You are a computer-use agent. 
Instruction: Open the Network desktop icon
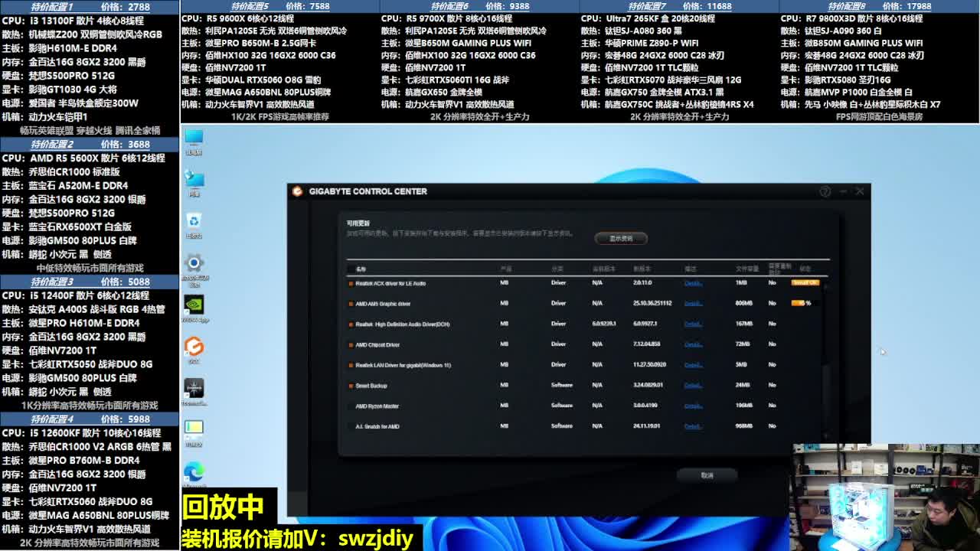tap(194, 180)
